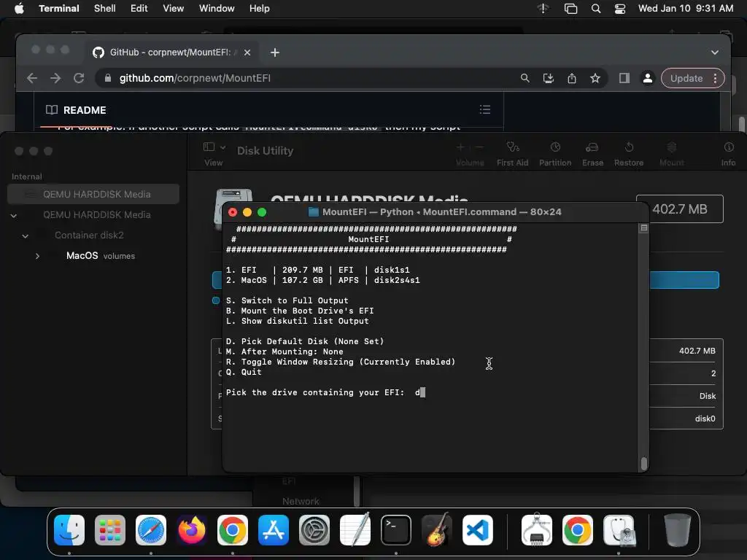The image size is (747, 560).
Task: Click the screen mirroring menu bar icon
Action: (x=570, y=8)
